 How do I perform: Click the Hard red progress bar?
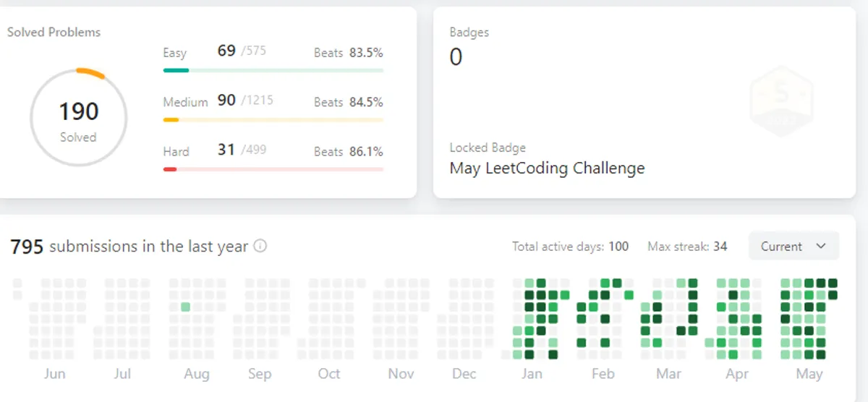[x=273, y=169]
